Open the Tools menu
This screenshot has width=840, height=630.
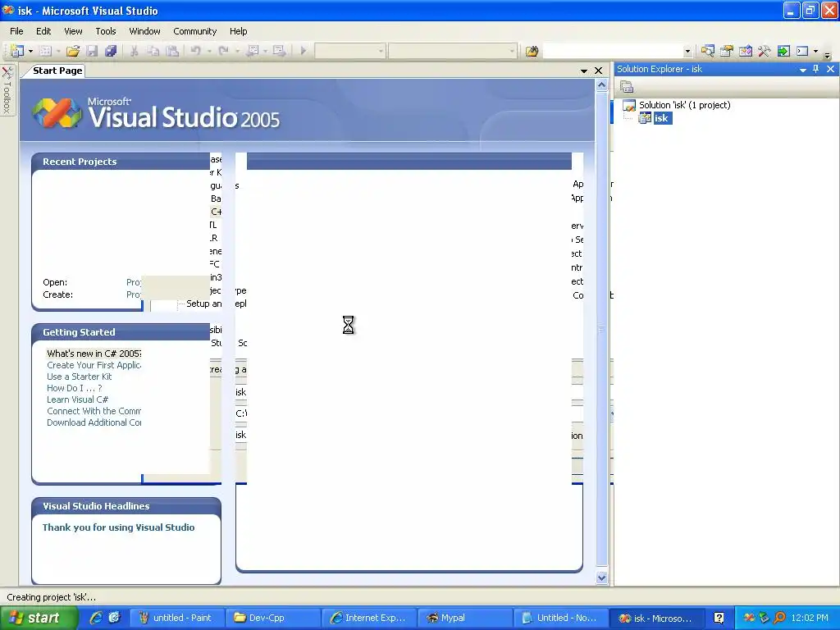point(106,31)
